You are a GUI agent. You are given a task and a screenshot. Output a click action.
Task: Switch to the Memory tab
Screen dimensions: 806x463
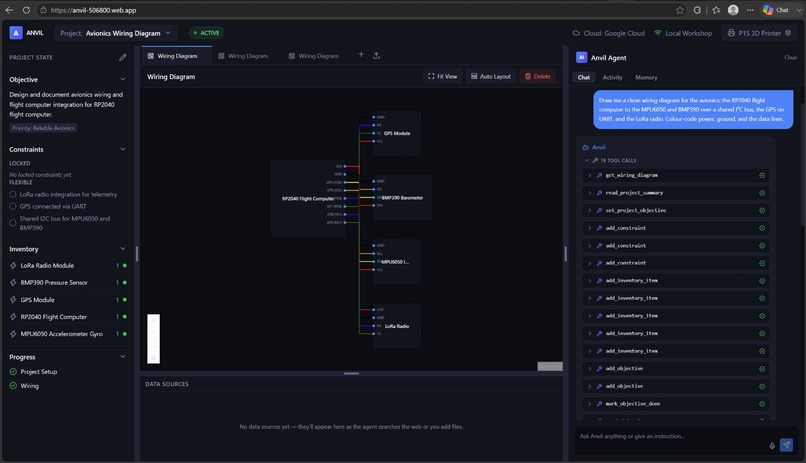click(646, 77)
